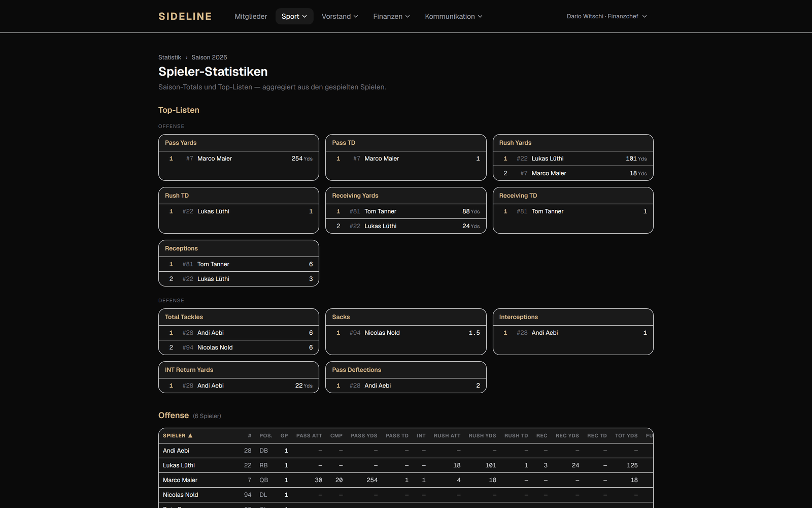The height and width of the screenshot is (508, 812).
Task: Click the Top-Listen section heading
Action: point(179,110)
